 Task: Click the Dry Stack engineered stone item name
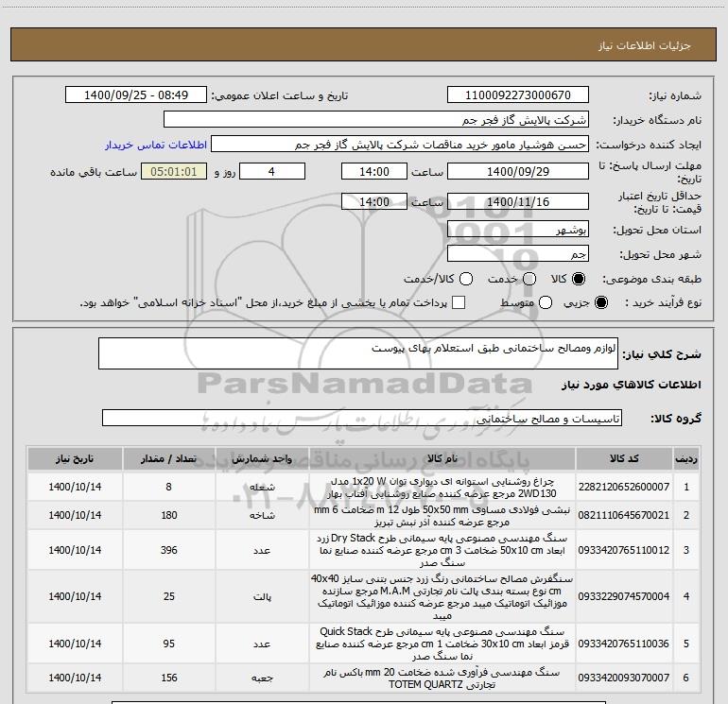442,550
